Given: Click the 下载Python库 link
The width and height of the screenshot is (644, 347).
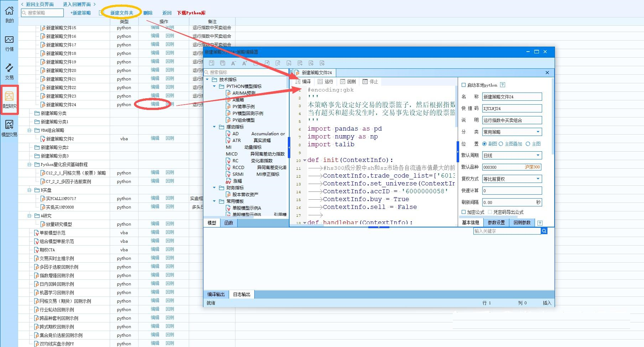Looking at the screenshot, I should [191, 13].
